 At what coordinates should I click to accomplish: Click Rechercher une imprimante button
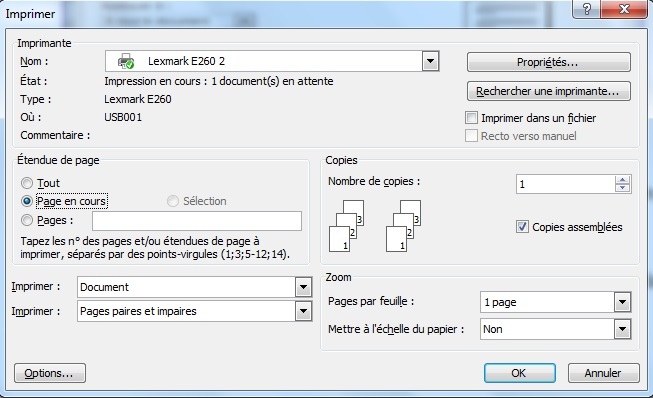point(548,91)
